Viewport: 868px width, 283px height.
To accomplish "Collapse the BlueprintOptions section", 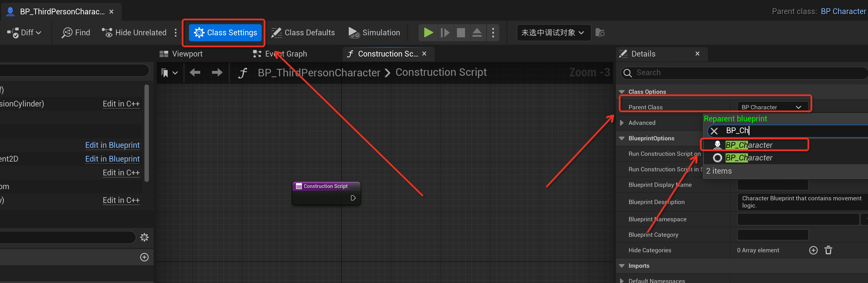I will pos(622,138).
